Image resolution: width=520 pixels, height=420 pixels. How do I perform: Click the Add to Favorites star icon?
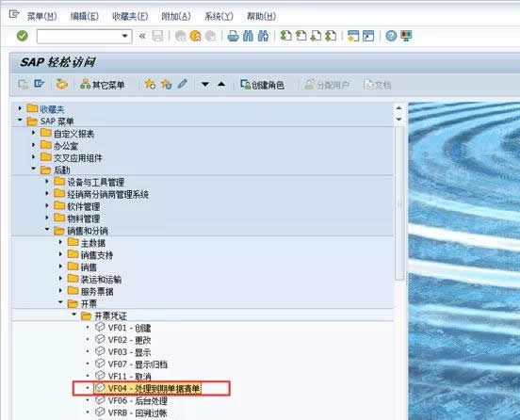[150, 84]
